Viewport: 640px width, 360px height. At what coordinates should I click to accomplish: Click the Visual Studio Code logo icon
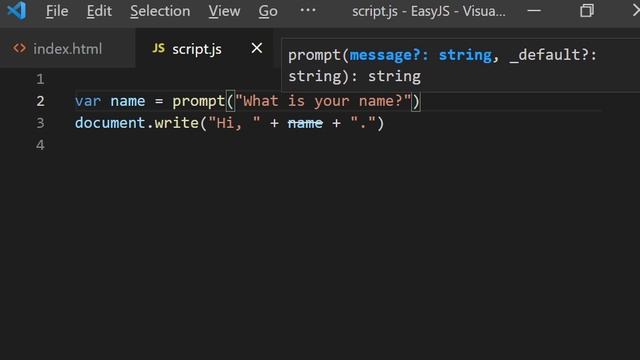(17, 11)
